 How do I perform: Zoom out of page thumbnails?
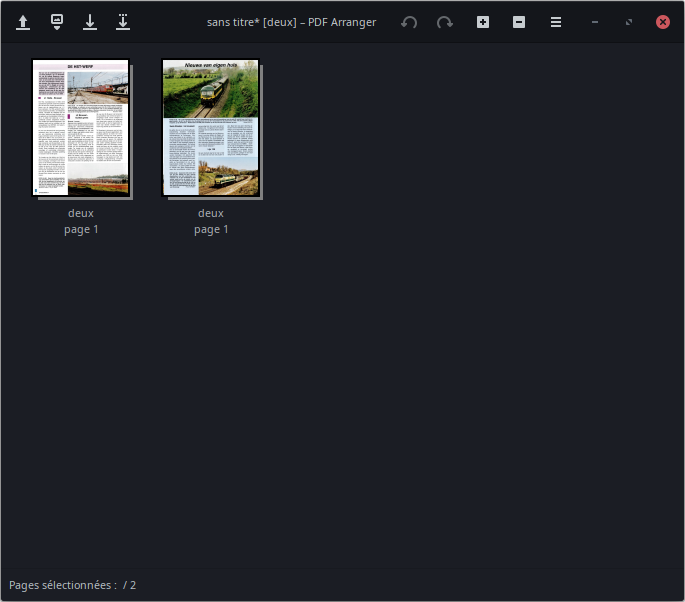coord(519,22)
